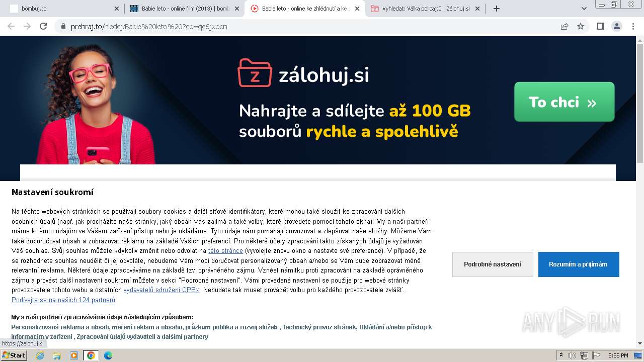644x362 pixels.
Task: View site information via the lock icon
Action: pyautogui.click(x=63, y=26)
